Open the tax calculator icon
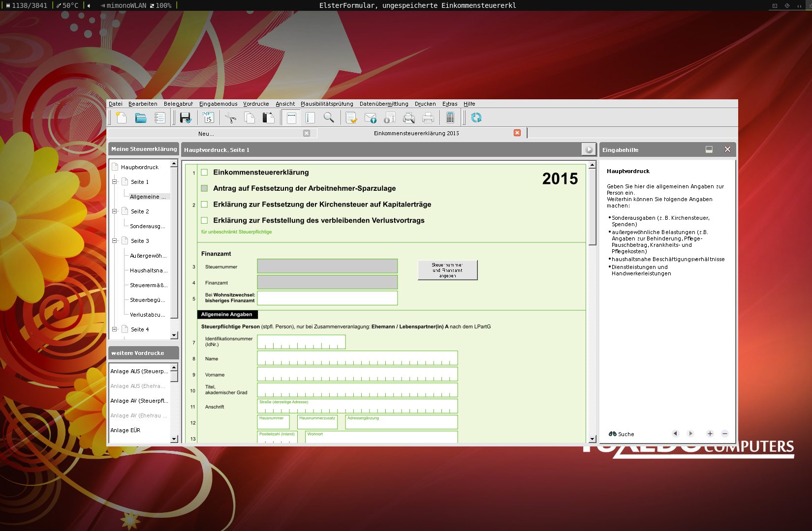Screen dimensions: 812x531 (450, 118)
